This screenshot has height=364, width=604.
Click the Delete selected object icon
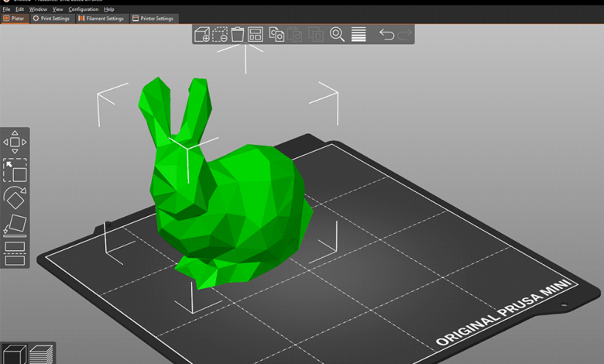pos(220,34)
